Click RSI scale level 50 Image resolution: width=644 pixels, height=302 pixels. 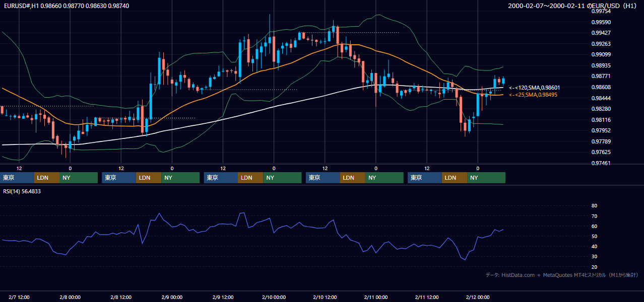pyautogui.click(x=594, y=237)
